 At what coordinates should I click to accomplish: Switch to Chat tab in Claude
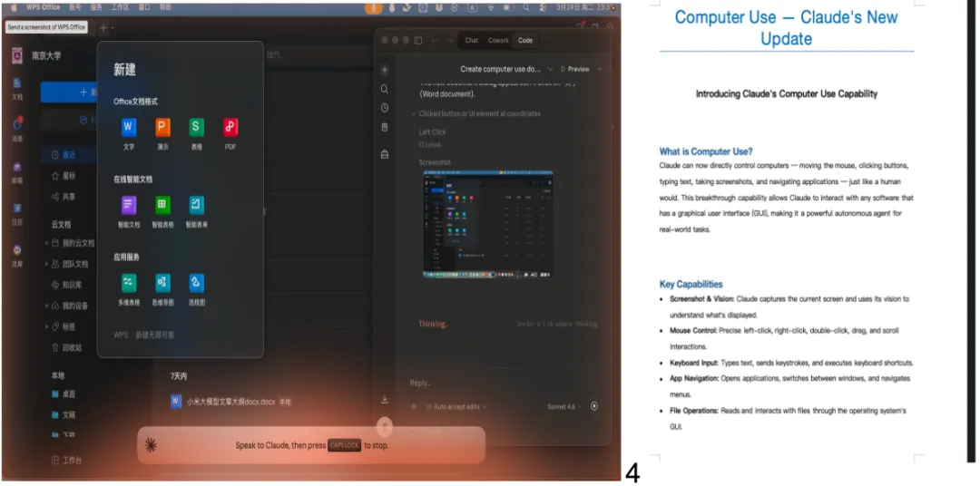[x=471, y=40]
